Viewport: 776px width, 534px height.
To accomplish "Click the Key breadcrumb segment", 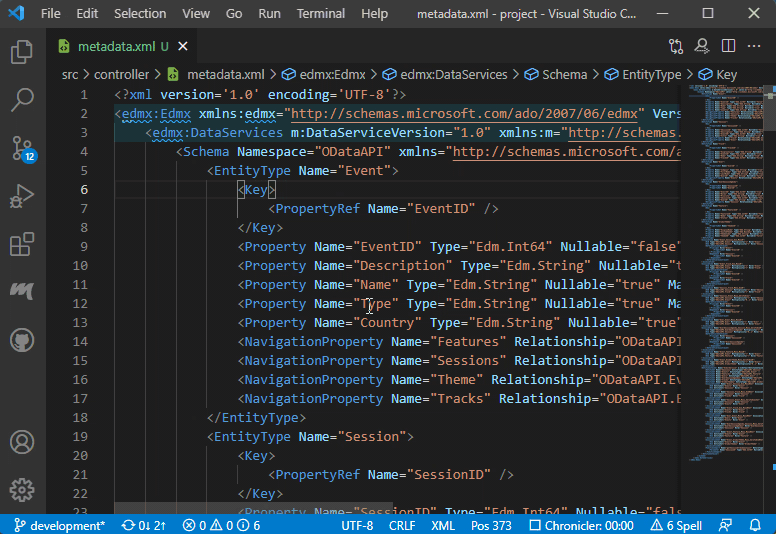I will point(718,75).
